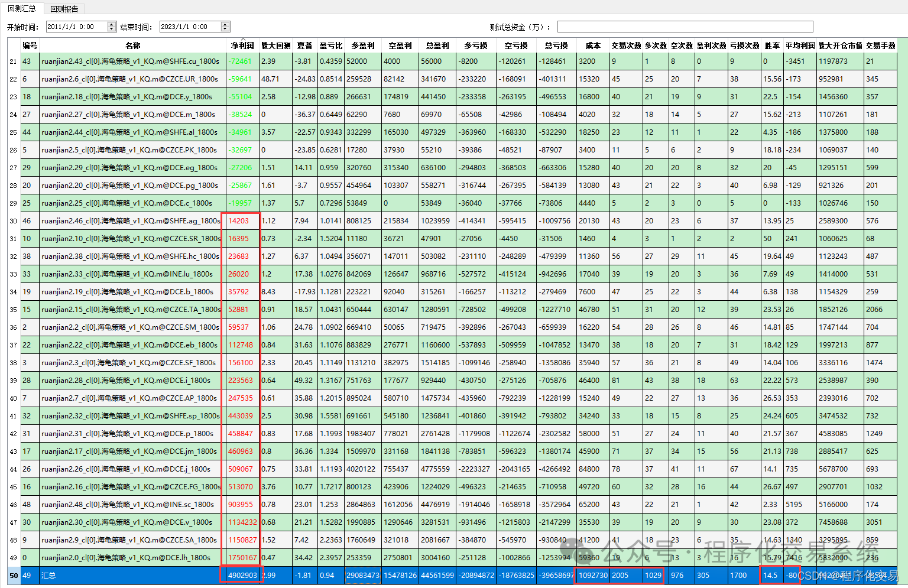Screen dimensions: 908x588
Task: Select the 汇总 summary row name cell
Action: (x=133, y=576)
